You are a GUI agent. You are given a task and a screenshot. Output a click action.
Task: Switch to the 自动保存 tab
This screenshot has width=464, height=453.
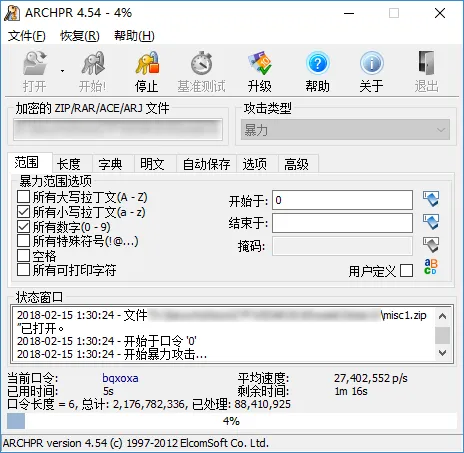pyautogui.click(x=206, y=164)
